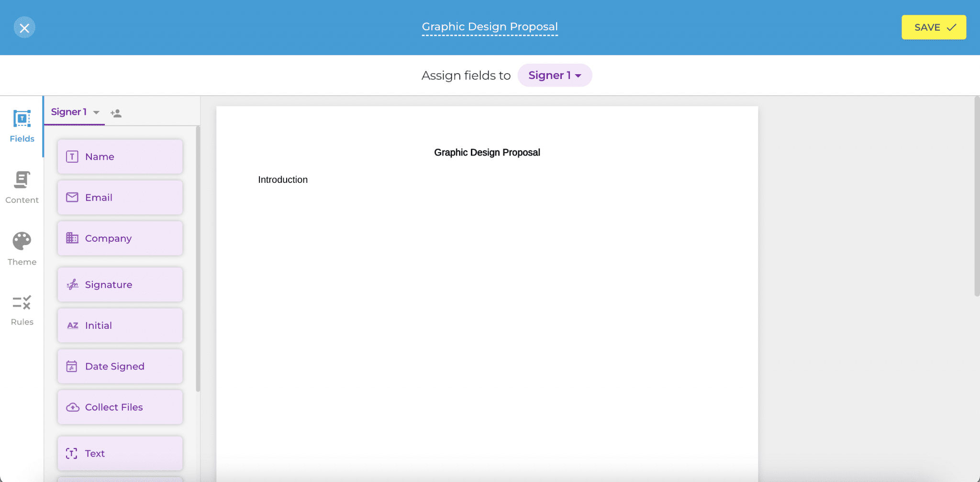Close the document editor with X icon
980x482 pixels.
(x=24, y=28)
